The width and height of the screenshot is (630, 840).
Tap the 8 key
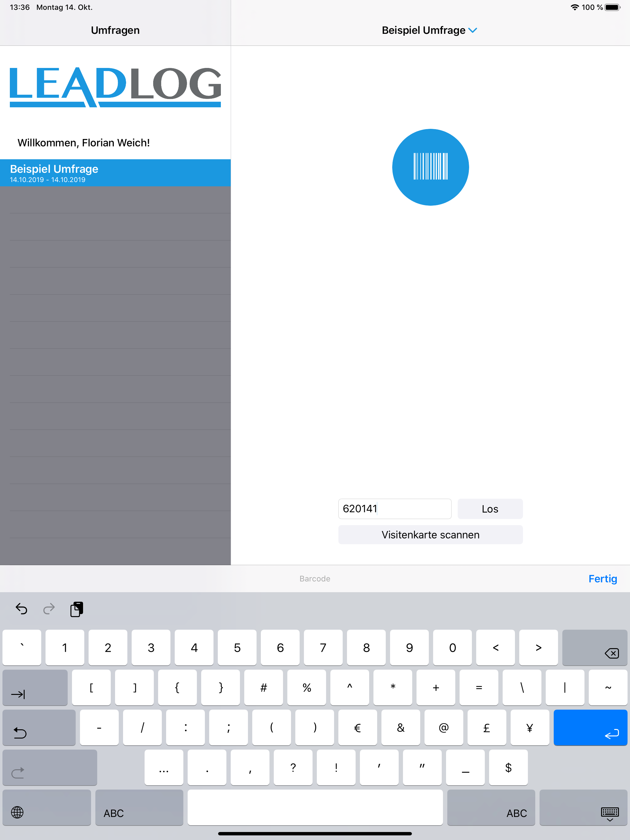[x=366, y=648]
